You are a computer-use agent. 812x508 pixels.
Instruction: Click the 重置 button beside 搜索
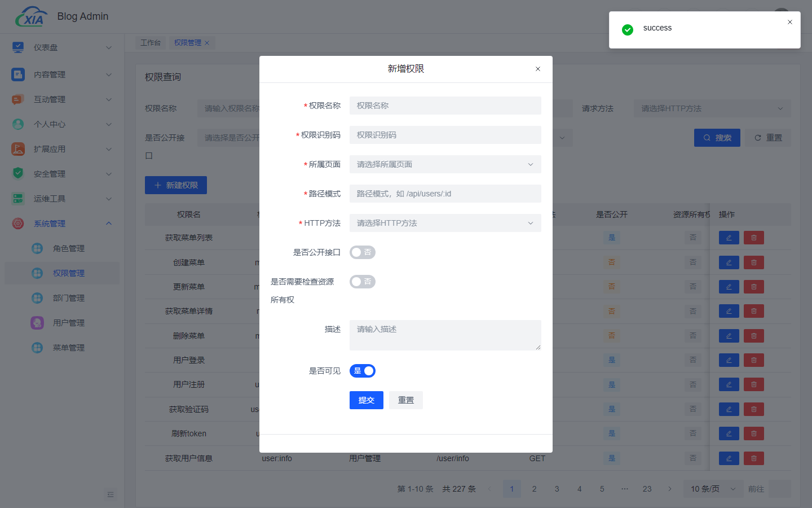768,138
